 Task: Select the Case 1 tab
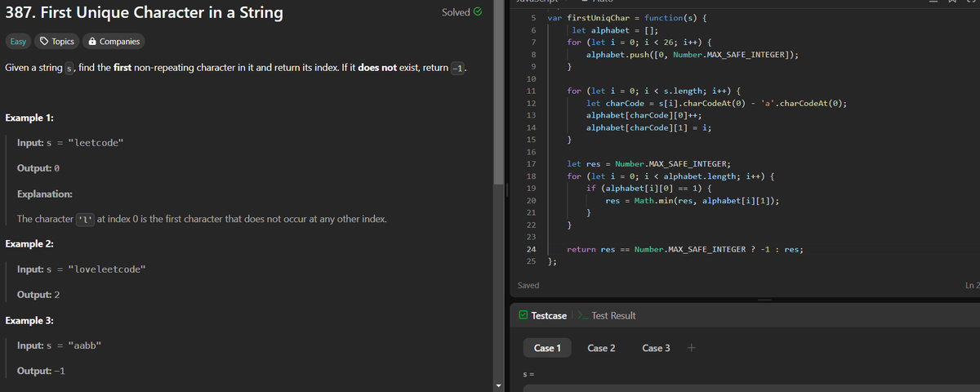pos(547,348)
